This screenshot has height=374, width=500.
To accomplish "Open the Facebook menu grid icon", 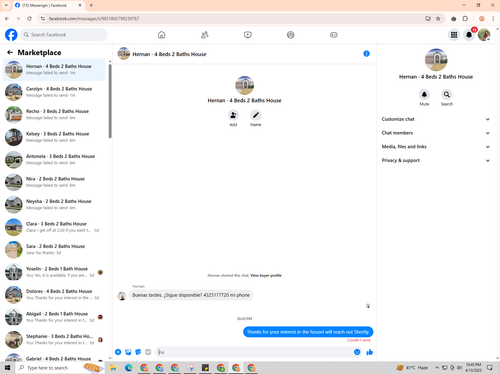I will click(x=454, y=35).
